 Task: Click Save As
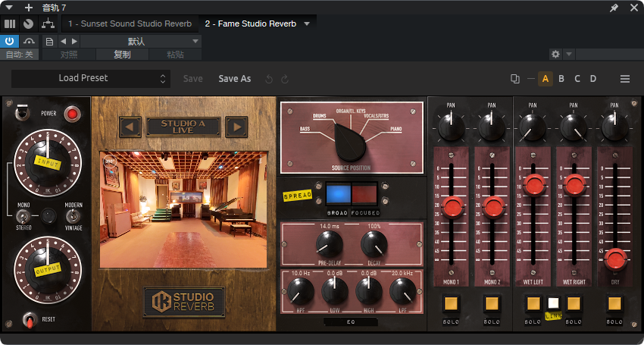coord(235,79)
